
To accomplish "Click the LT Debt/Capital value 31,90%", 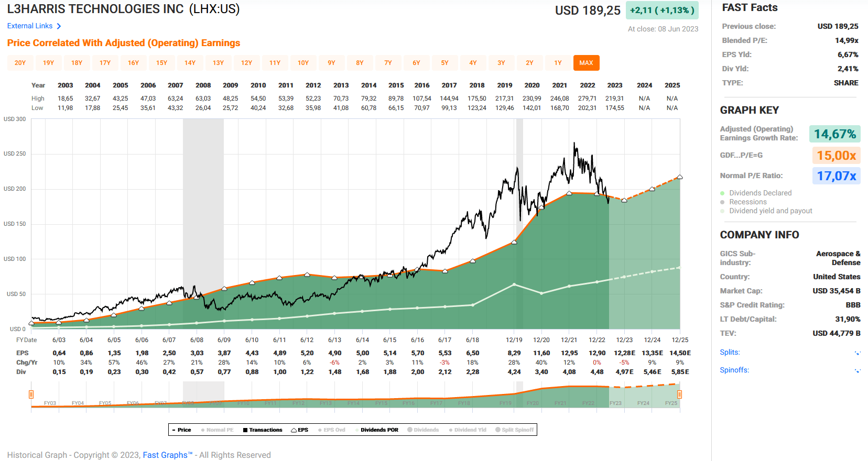I will 848,319.
